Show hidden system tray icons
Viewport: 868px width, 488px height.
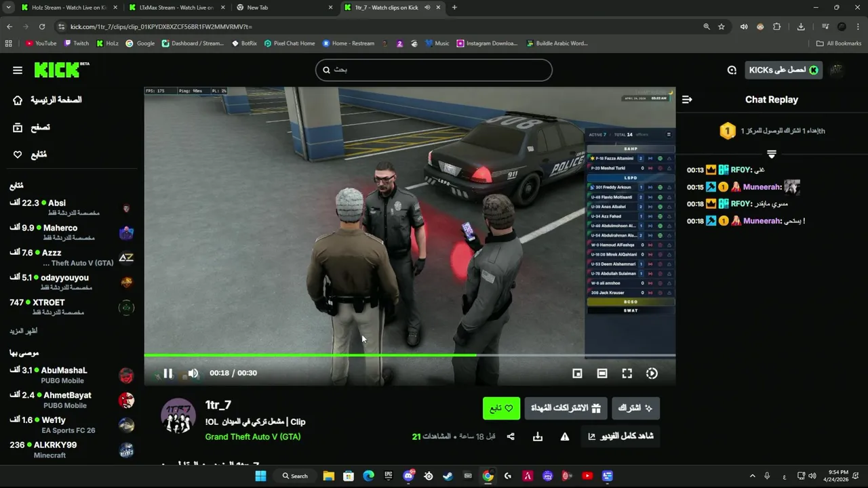(x=752, y=476)
